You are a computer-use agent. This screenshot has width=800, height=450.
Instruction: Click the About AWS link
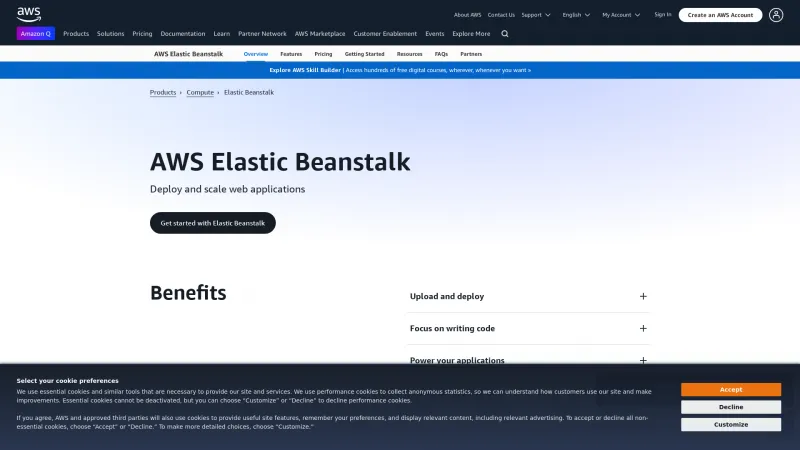pos(467,15)
